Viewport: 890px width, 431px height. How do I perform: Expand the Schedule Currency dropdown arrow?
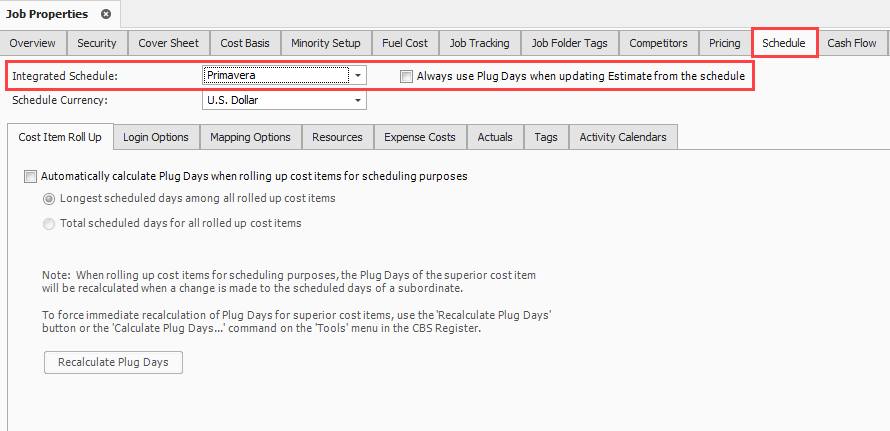358,101
